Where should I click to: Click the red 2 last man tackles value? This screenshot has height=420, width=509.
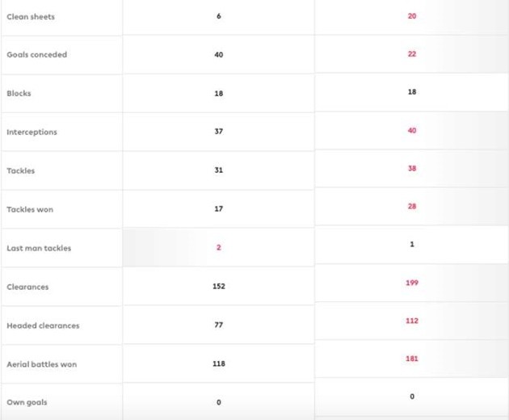(x=219, y=248)
